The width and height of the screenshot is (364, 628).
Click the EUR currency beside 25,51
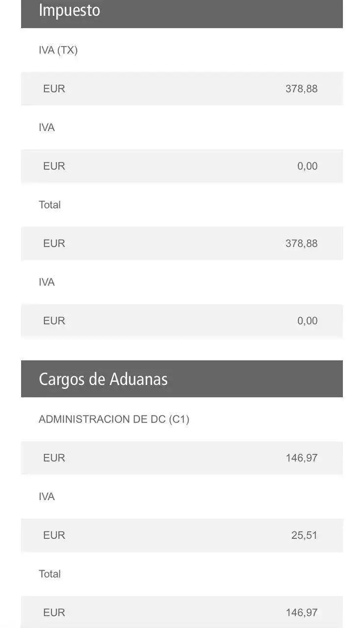click(x=54, y=535)
